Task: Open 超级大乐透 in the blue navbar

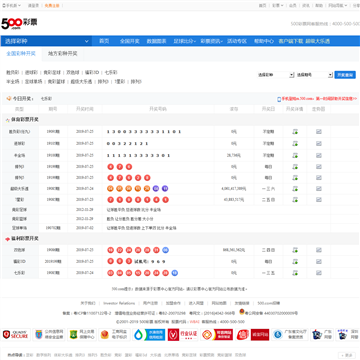Action: (x=317, y=41)
